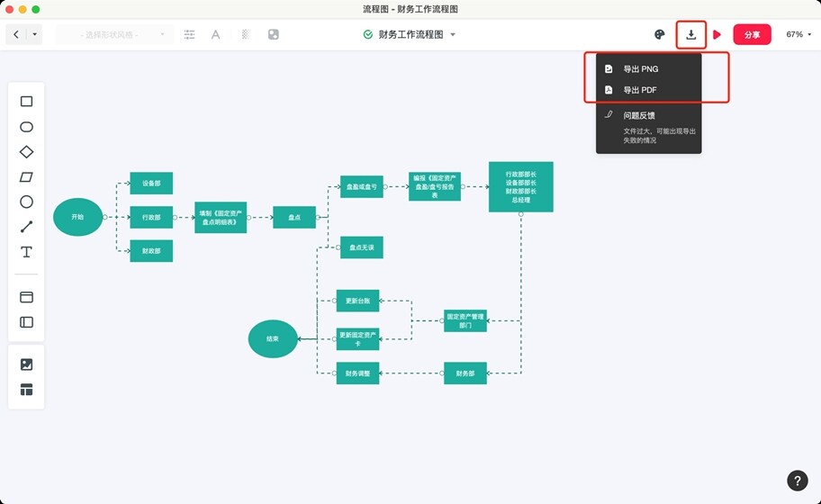This screenshot has width=821, height=504.
Task: Click the 分享 share button
Action: point(752,34)
